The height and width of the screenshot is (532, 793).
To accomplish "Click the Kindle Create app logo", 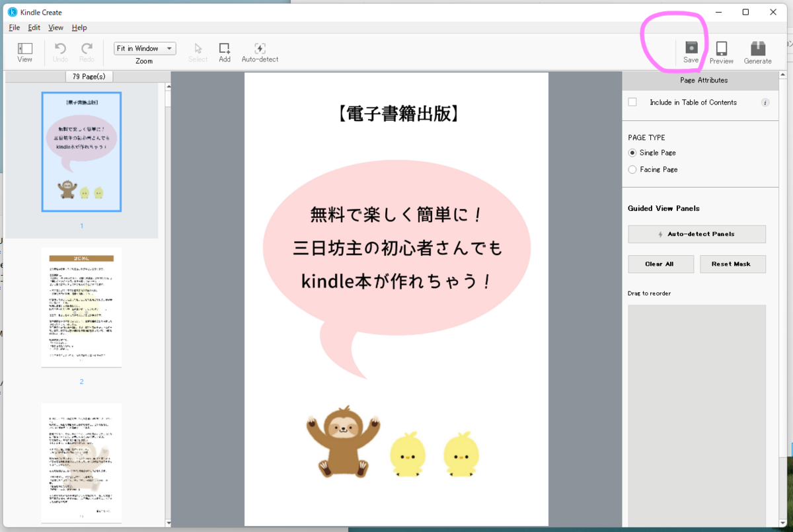I will [x=13, y=12].
